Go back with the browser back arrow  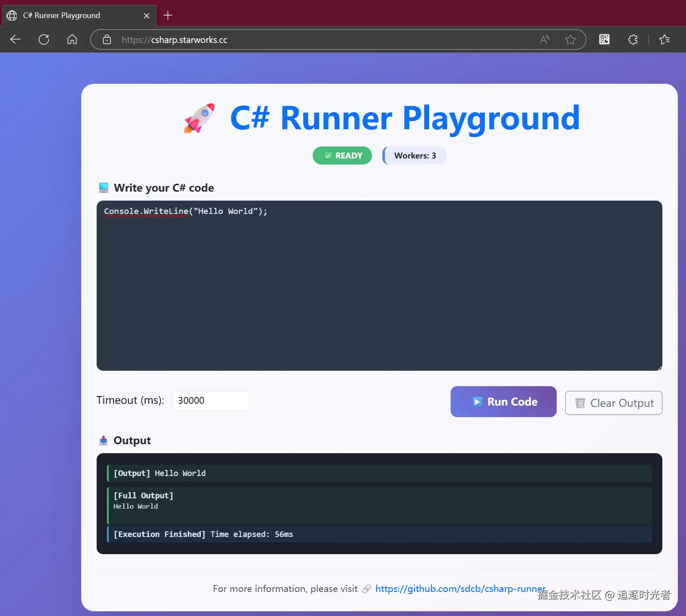coord(15,40)
